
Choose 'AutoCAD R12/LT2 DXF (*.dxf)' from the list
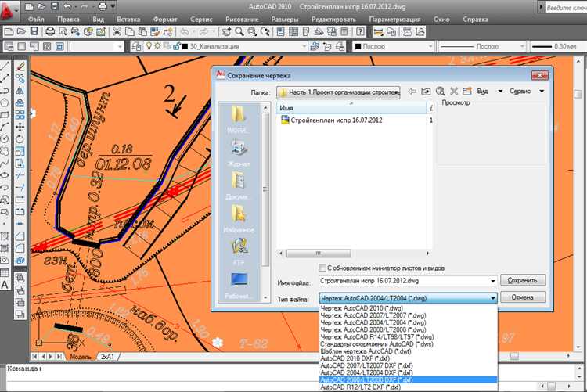click(x=409, y=387)
